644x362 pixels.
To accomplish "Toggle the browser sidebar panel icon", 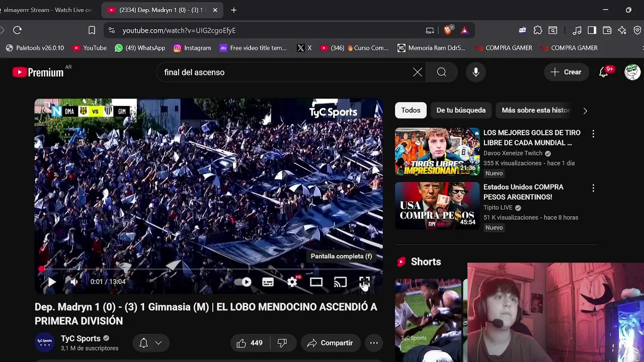I will [x=592, y=30].
